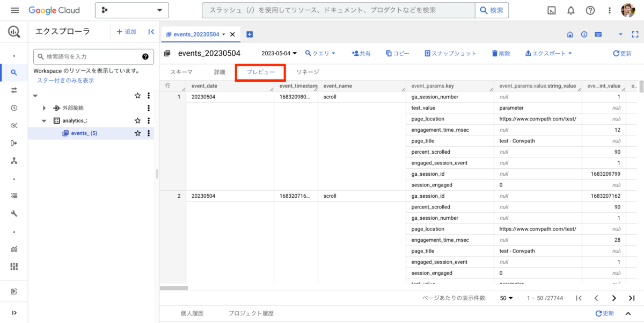Open the help menu
Screen dimensions: 644x323
(x=590, y=10)
